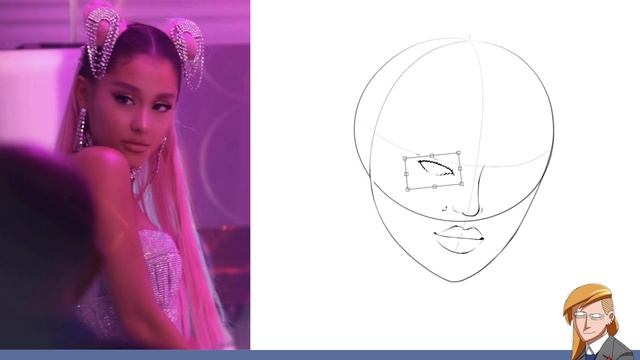Select the pink reference photo of the woman
640x360 pixels.
(x=125, y=175)
